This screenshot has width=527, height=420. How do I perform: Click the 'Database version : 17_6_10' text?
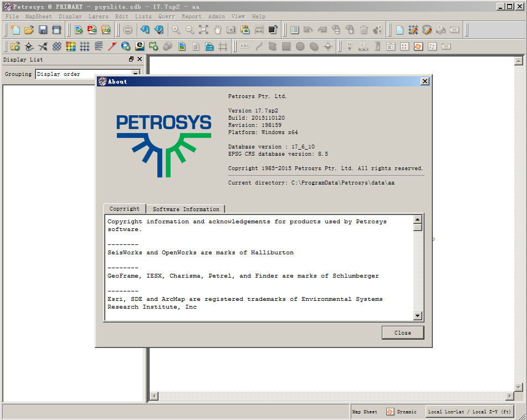click(x=272, y=146)
